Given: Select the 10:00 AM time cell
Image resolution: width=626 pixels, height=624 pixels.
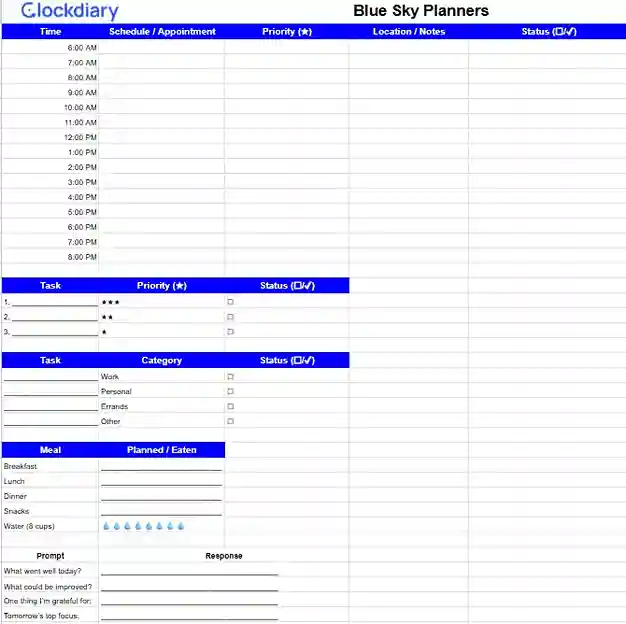Looking at the screenshot, I should pos(50,107).
